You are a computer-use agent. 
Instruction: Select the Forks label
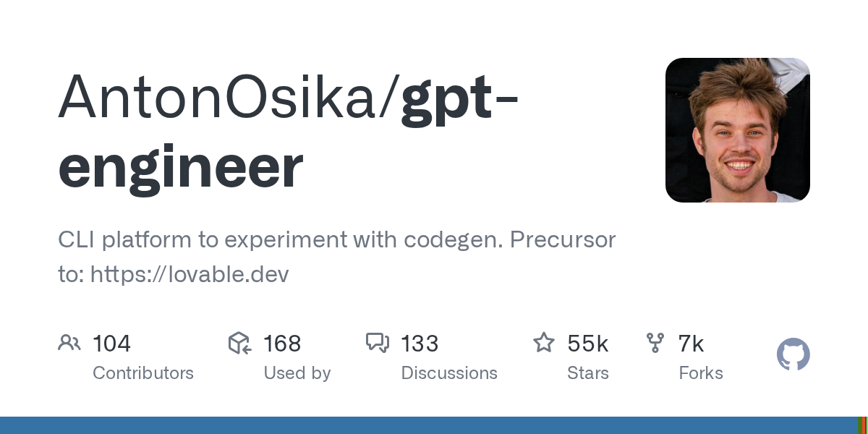701,373
